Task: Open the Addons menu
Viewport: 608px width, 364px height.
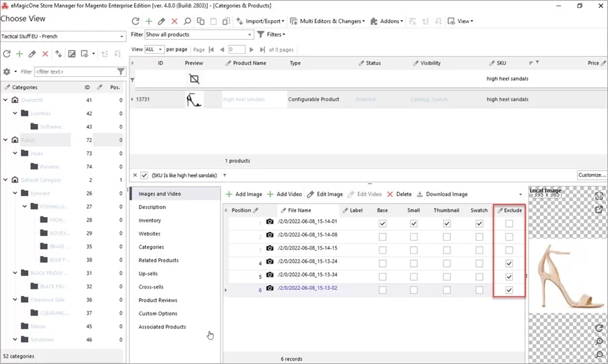Action: point(387,22)
